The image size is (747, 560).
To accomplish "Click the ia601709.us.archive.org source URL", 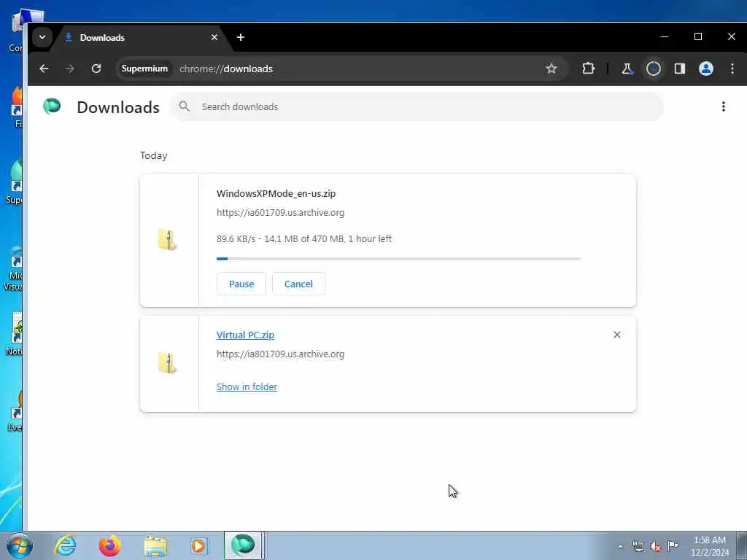I will [x=280, y=213].
